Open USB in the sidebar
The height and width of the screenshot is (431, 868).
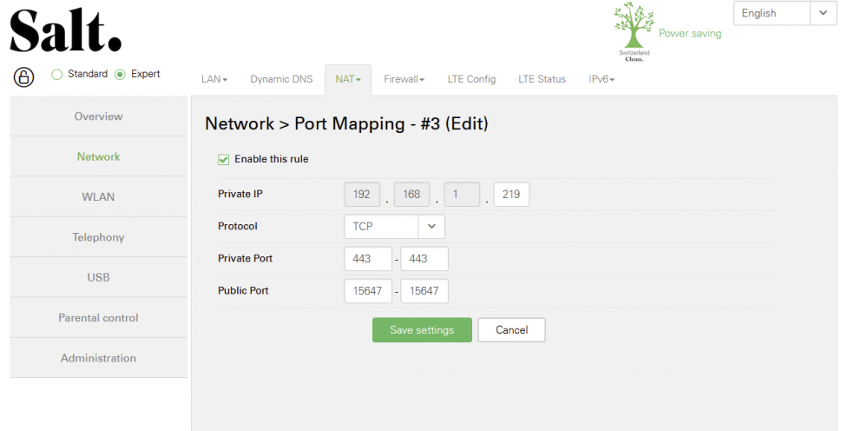point(99,277)
